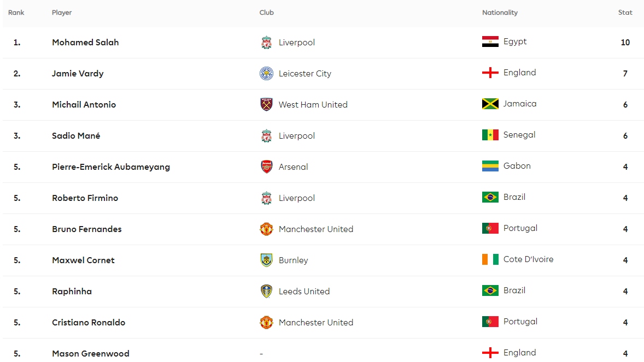644x362 pixels.
Task: Click the Leicester City club name
Action: tap(305, 74)
